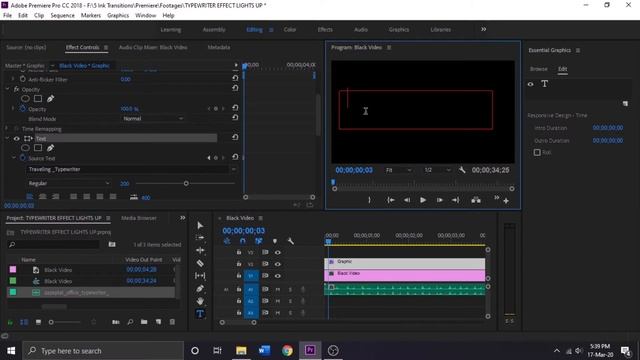
Task: Create 4-point polygon mask under Opacity
Action: click(x=38, y=98)
